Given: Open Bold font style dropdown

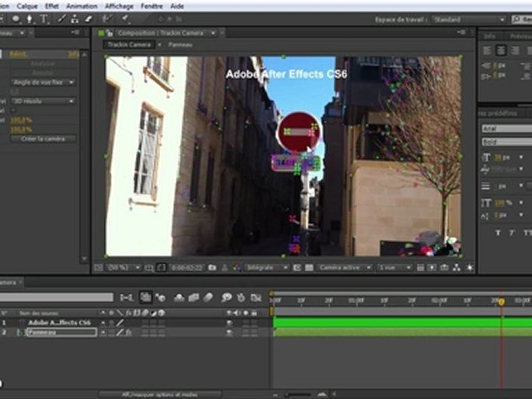Looking at the screenshot, I should 507,142.
